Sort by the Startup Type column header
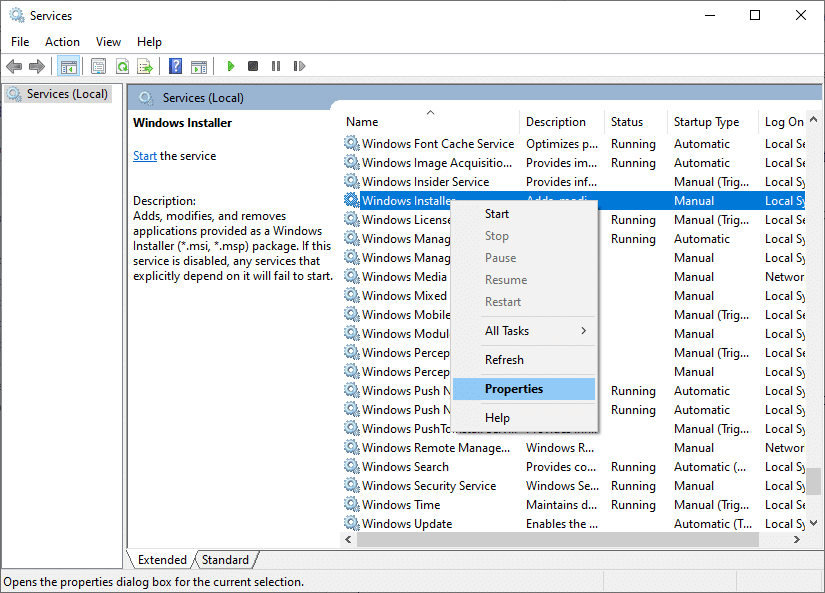This screenshot has width=825, height=593. 713,122
